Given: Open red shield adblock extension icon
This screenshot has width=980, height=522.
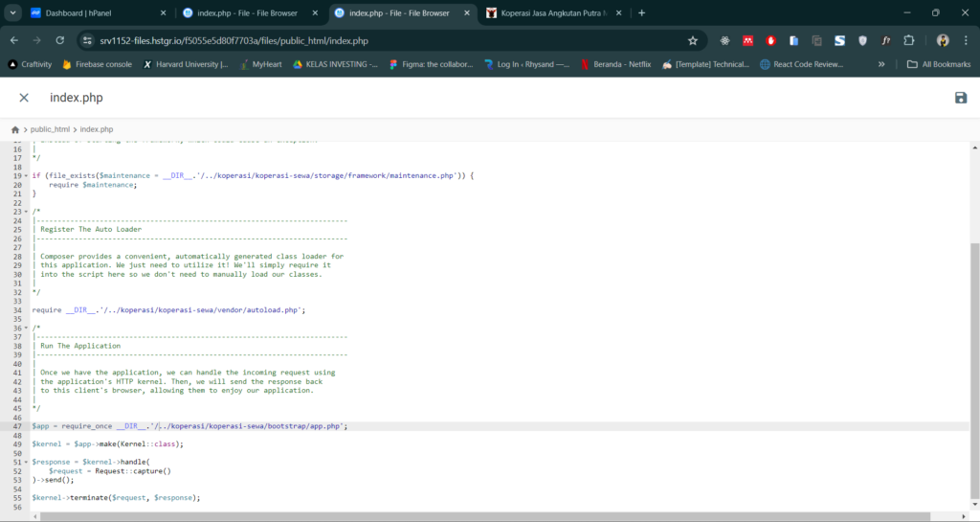Looking at the screenshot, I should [770, 40].
